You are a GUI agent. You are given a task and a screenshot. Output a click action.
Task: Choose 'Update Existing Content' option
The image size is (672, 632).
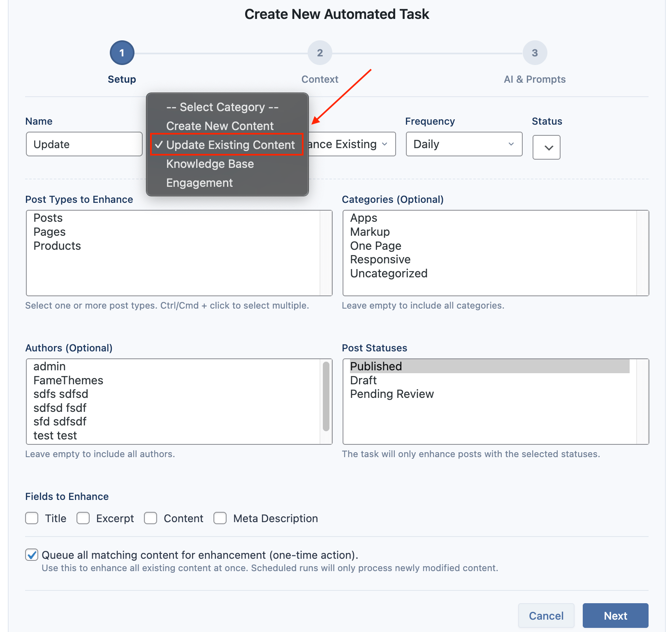coord(227,145)
